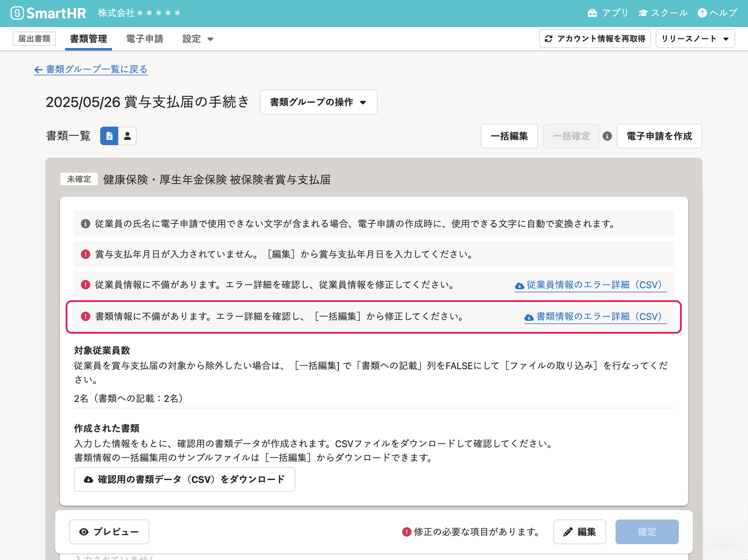The width and height of the screenshot is (748, 560).
Task: Click the 対象従業員数 heading
Action: [x=102, y=350]
